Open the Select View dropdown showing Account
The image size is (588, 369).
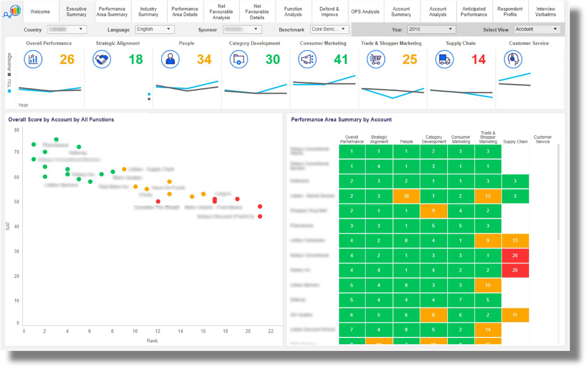(x=537, y=29)
